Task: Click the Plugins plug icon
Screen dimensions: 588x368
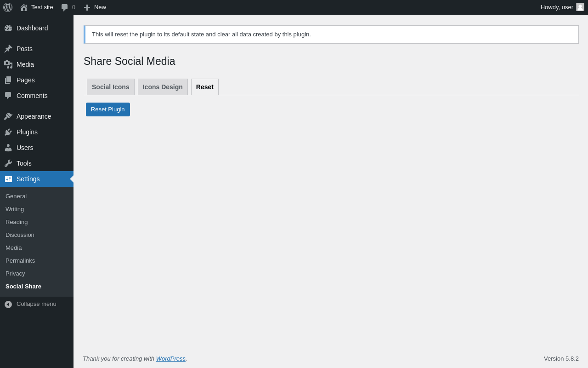Action: [x=8, y=132]
